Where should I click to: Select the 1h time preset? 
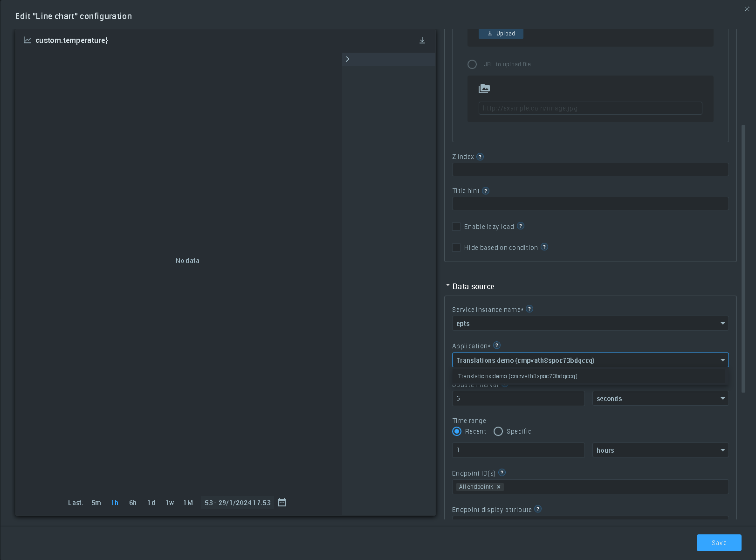[115, 503]
